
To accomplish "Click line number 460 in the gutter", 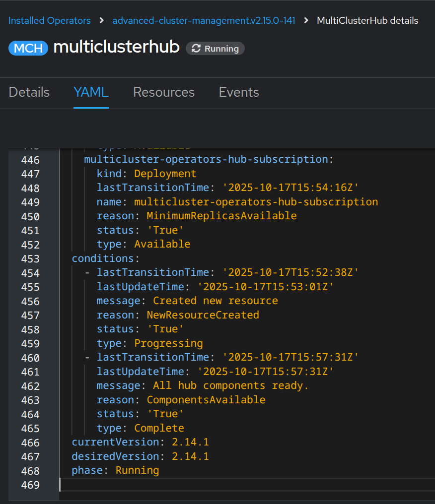I will tap(30, 357).
